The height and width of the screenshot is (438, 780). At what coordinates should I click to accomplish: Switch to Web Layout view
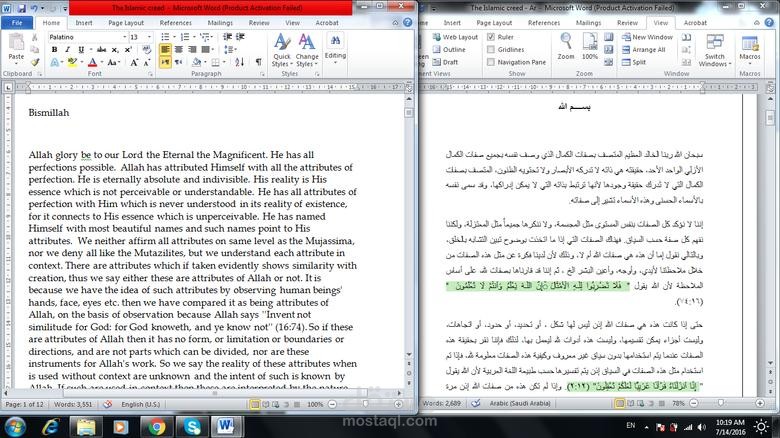[x=455, y=37]
